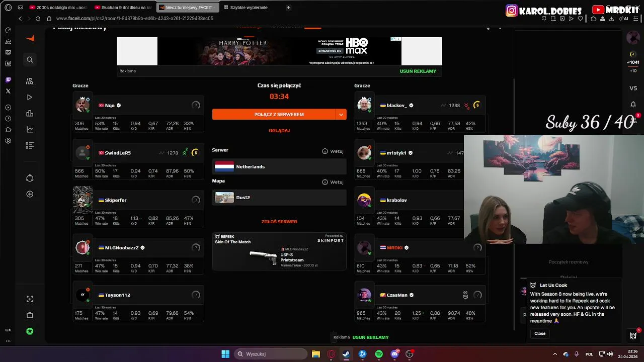Click the plus circle create icon in sidebar

coord(30,194)
